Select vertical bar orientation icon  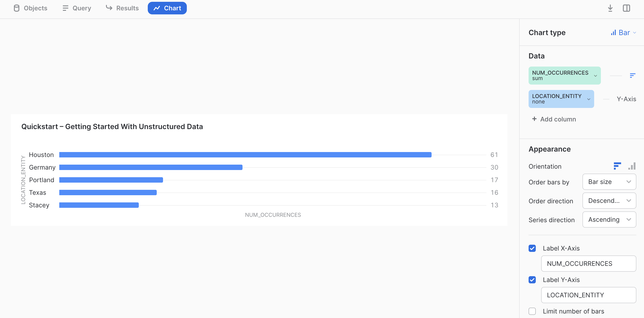click(x=632, y=166)
